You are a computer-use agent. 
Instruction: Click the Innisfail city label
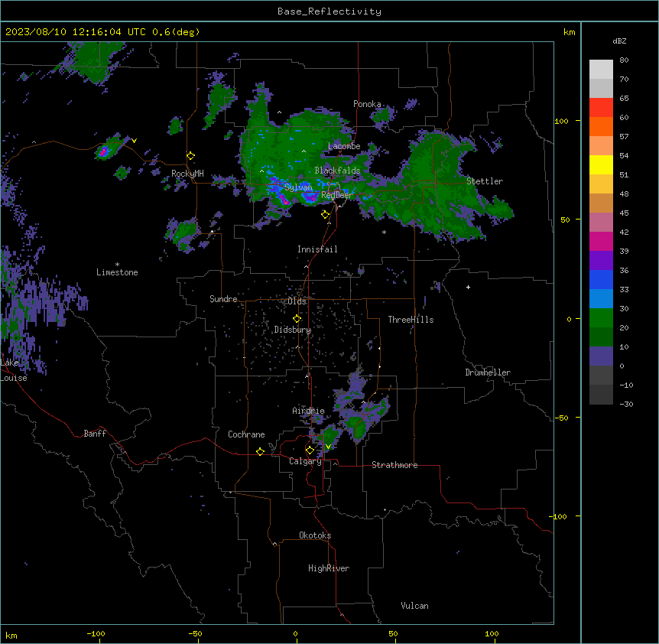[317, 249]
